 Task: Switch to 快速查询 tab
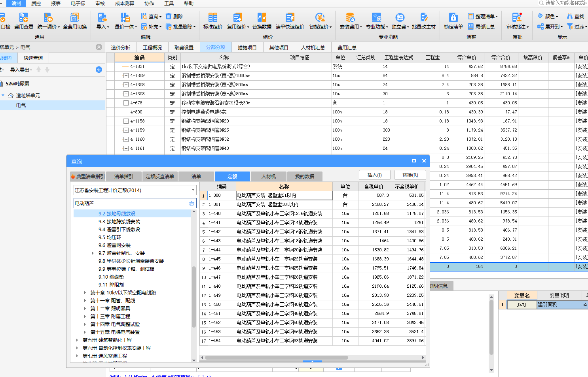33,58
